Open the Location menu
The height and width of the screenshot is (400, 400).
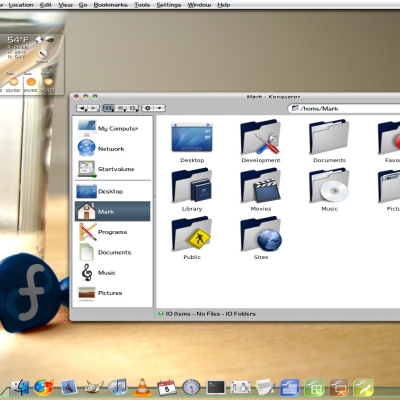21,5
